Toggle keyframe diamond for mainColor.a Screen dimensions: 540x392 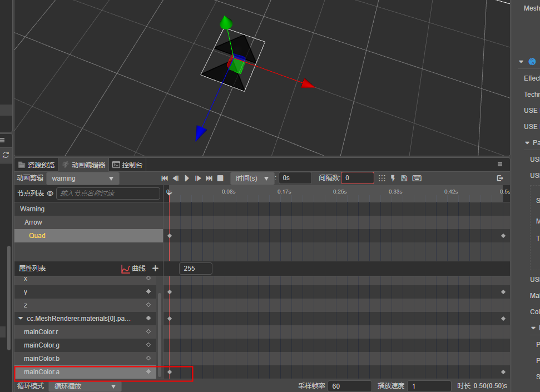pos(148,371)
